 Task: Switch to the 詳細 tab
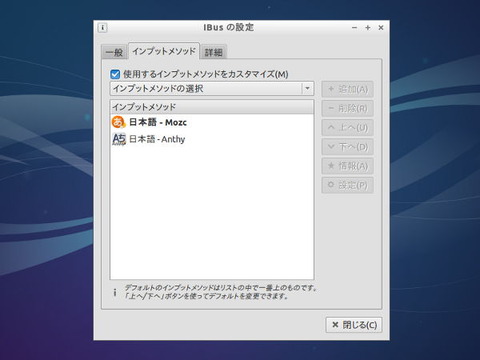point(214,52)
